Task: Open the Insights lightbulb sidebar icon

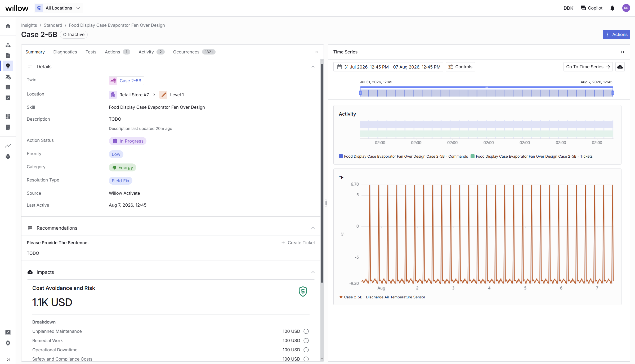Action: [8, 66]
